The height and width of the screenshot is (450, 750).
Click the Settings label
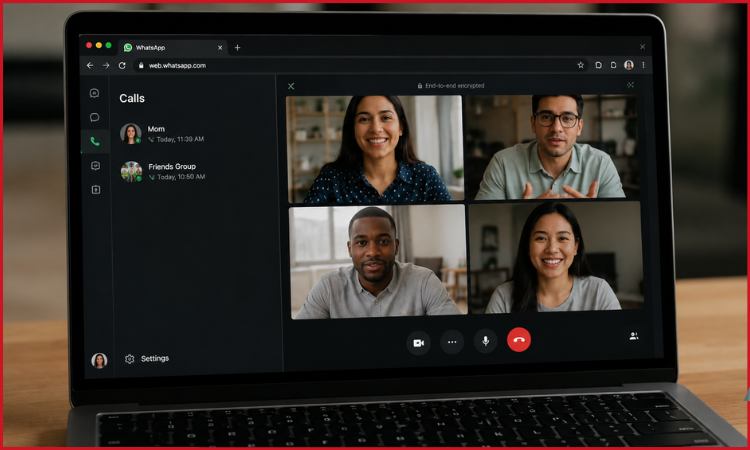point(155,358)
